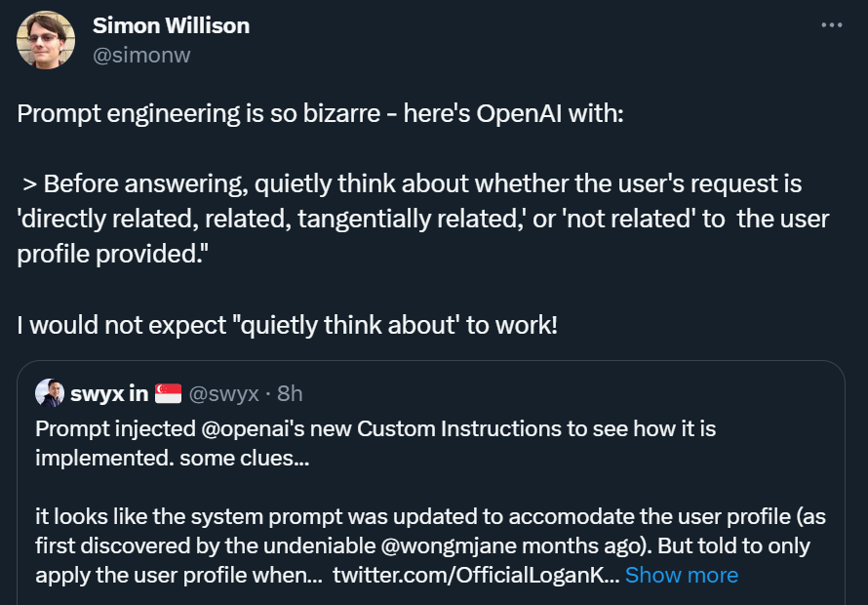Click 'it looks like the system prompt' paragraph
868x605 pixels.
431,545
